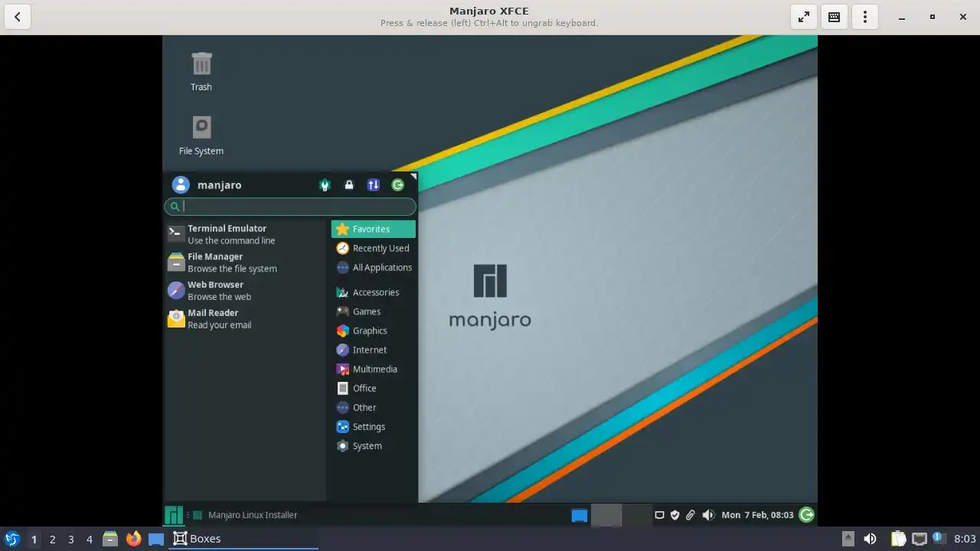980x551 pixels.
Task: Focus the application search field
Action: tap(290, 206)
